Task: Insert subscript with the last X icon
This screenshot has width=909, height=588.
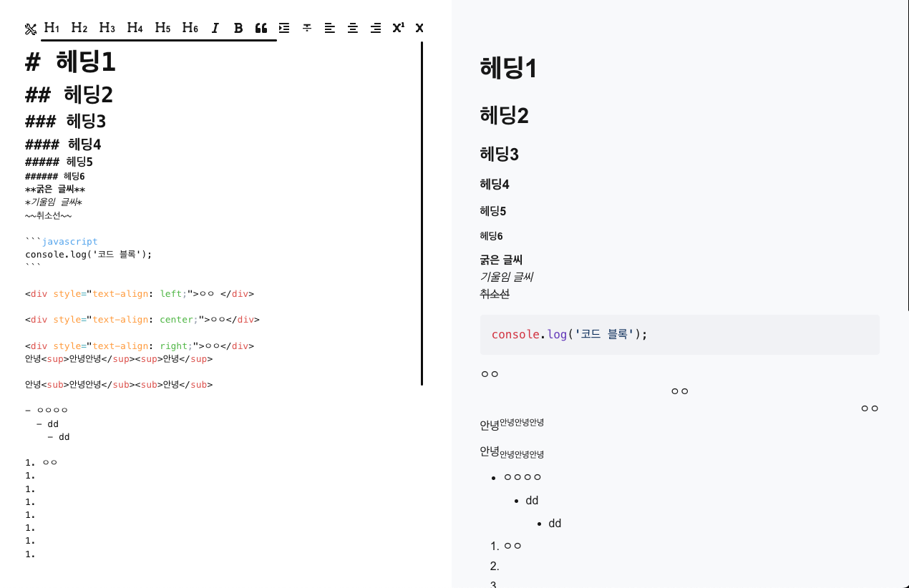Action: [x=419, y=28]
